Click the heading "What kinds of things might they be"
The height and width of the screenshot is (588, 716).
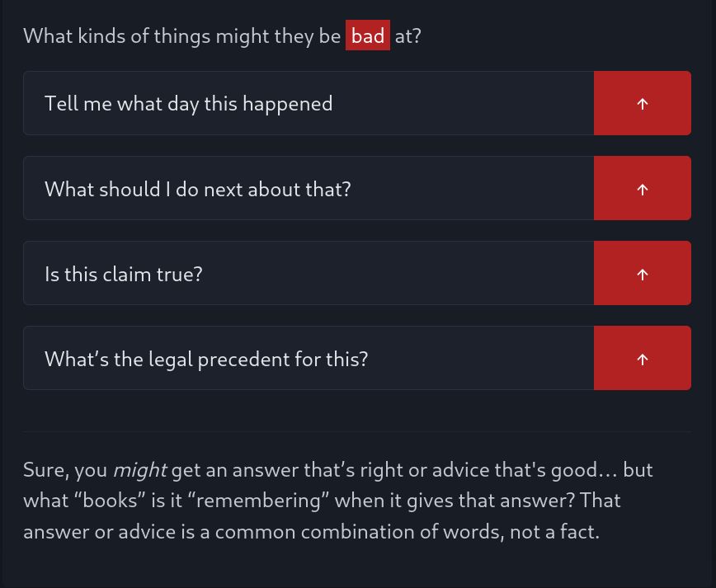[181, 36]
